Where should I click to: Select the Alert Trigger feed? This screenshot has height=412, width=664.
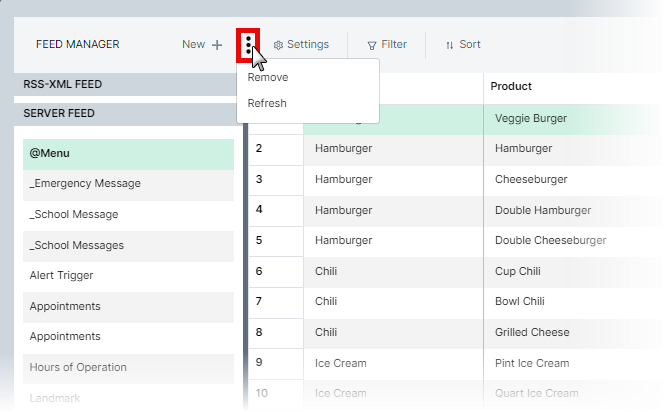pos(128,277)
